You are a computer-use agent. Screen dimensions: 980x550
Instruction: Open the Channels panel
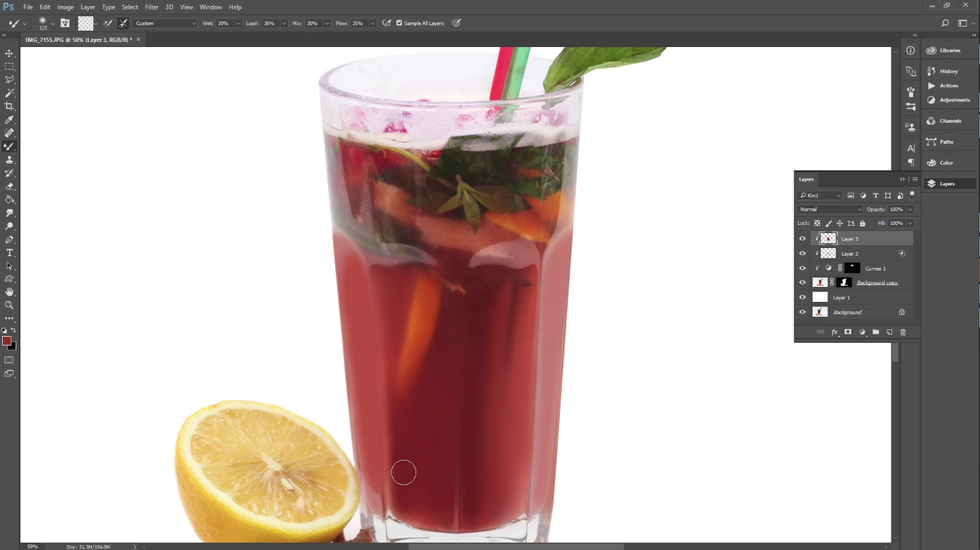(950, 121)
